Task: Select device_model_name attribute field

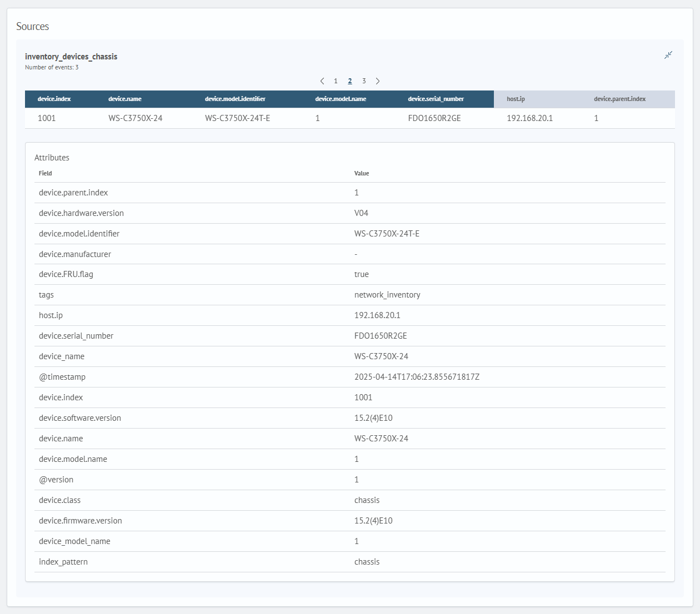Action: (74, 541)
